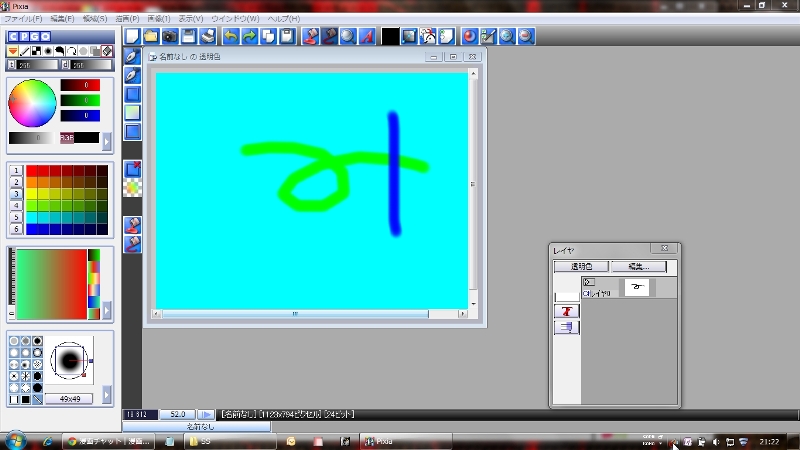
Task: Choose the solid black square brush tip
Action: click(x=26, y=399)
